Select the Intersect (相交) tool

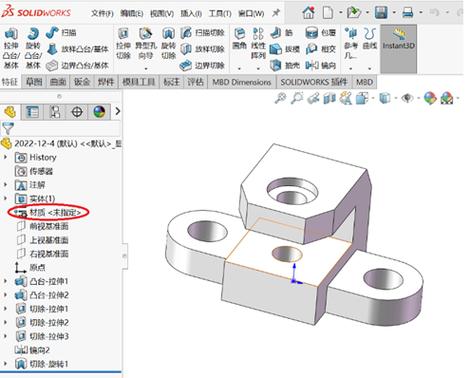[x=320, y=49]
